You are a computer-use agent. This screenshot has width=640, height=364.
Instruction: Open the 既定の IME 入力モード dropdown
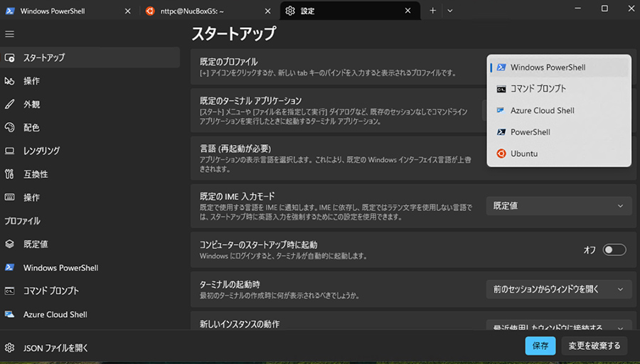point(559,206)
